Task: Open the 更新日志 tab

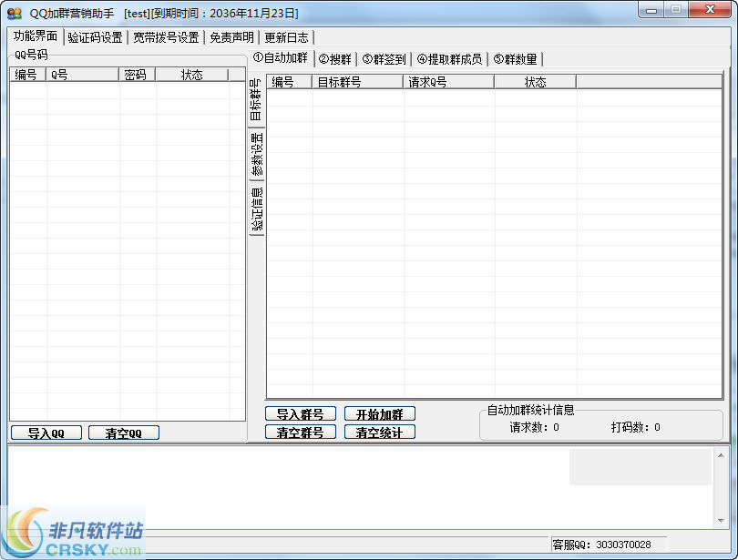Action: 287,37
